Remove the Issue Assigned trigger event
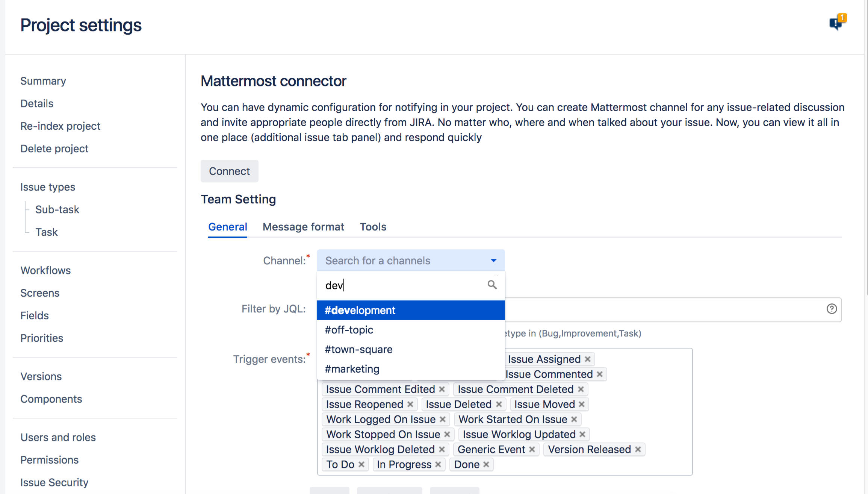This screenshot has width=868, height=494. 588,359
